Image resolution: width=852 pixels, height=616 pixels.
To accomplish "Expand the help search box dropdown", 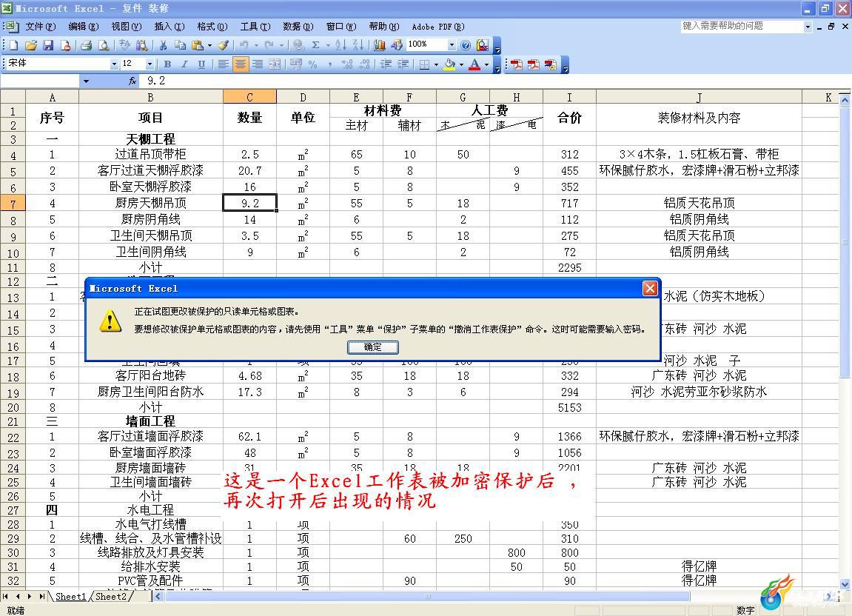I will click(808, 26).
